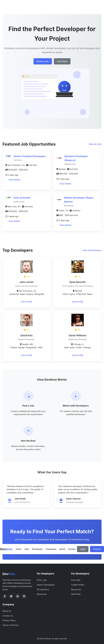Go to Developers in the navbar
This screenshot has height=644, width=104.
click(x=37, y=549)
